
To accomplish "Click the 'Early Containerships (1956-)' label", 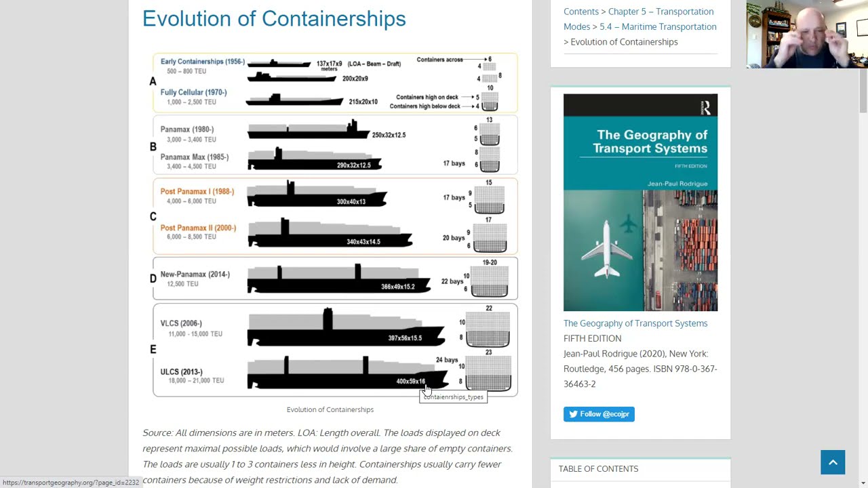I will (x=202, y=62).
